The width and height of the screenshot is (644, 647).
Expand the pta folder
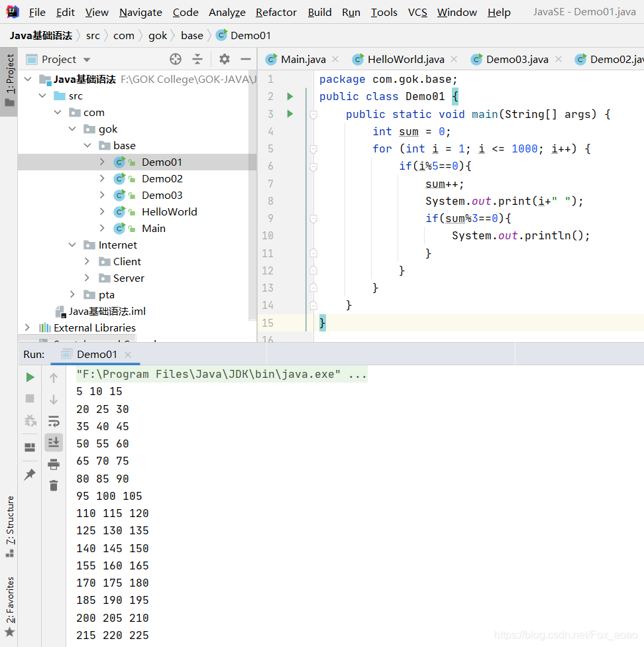(72, 294)
